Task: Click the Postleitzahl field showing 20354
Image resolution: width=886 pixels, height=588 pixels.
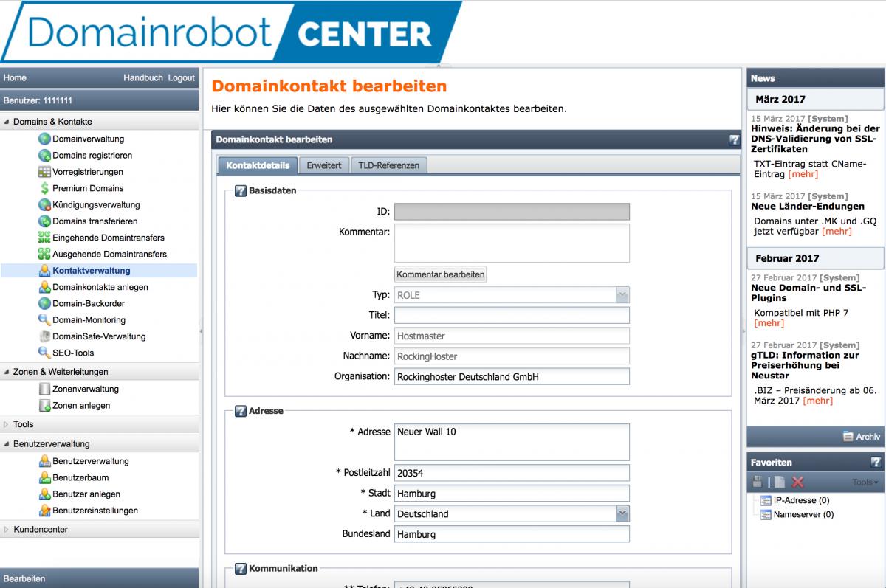Action: [x=512, y=473]
